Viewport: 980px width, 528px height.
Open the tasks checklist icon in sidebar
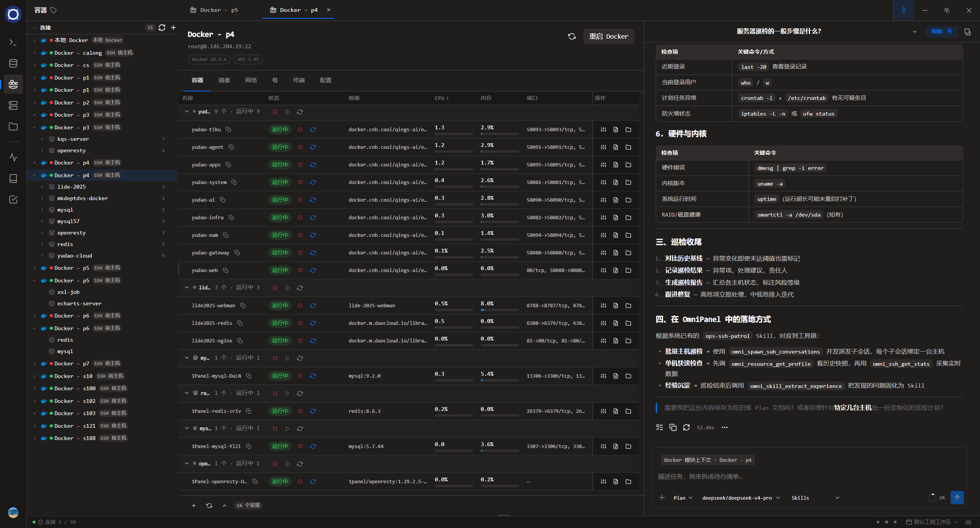13,199
